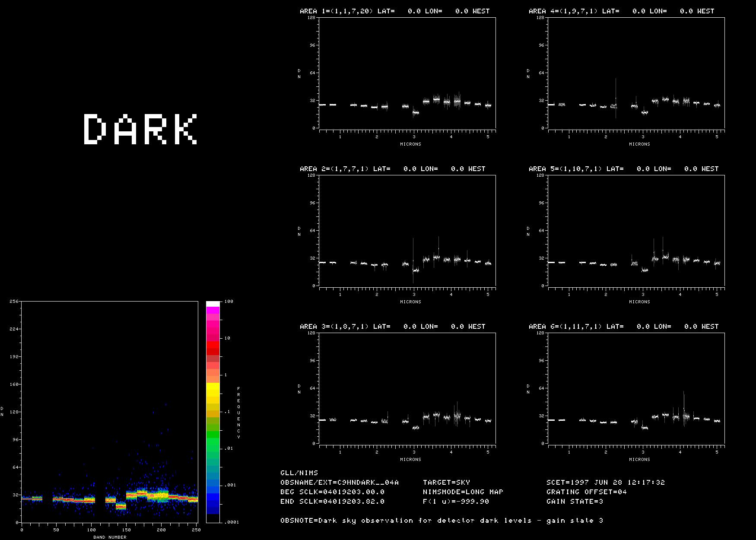The height and width of the screenshot is (540, 756).
Task: Click the large DARK title text
Action: pyautogui.click(x=140, y=129)
